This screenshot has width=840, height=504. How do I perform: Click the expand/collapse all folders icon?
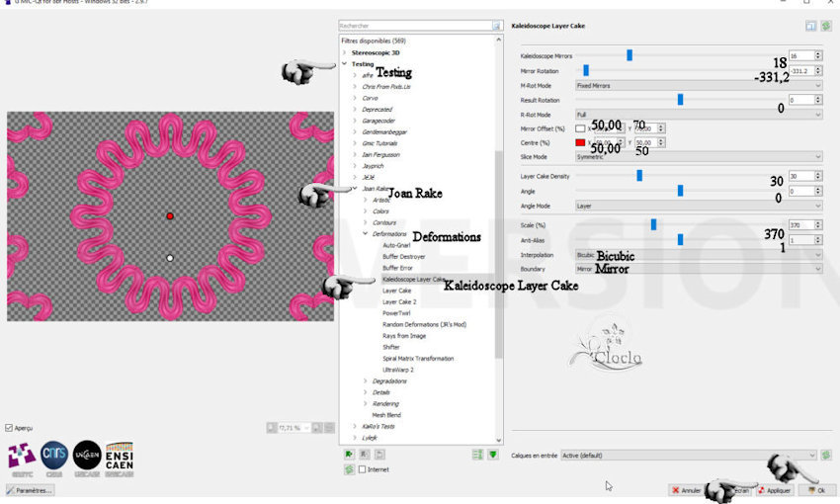[477, 455]
